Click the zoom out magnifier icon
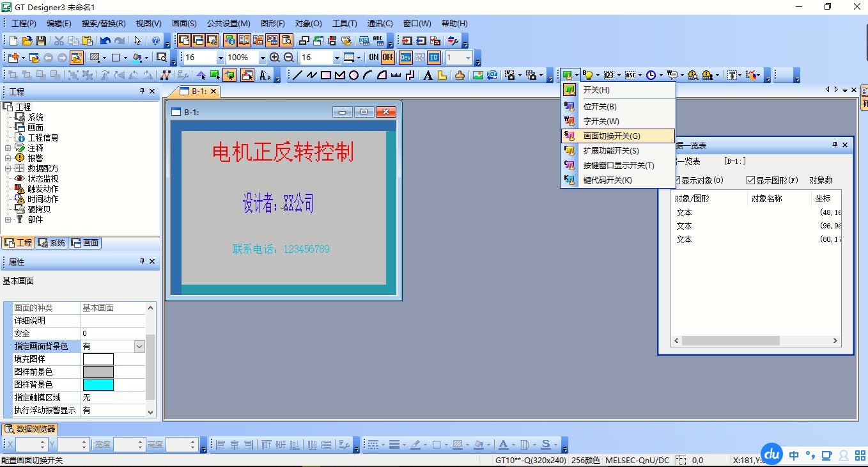 coord(288,57)
